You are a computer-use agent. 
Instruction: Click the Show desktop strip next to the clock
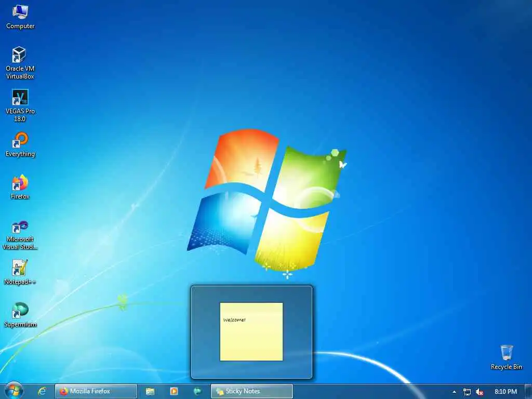[x=528, y=392]
